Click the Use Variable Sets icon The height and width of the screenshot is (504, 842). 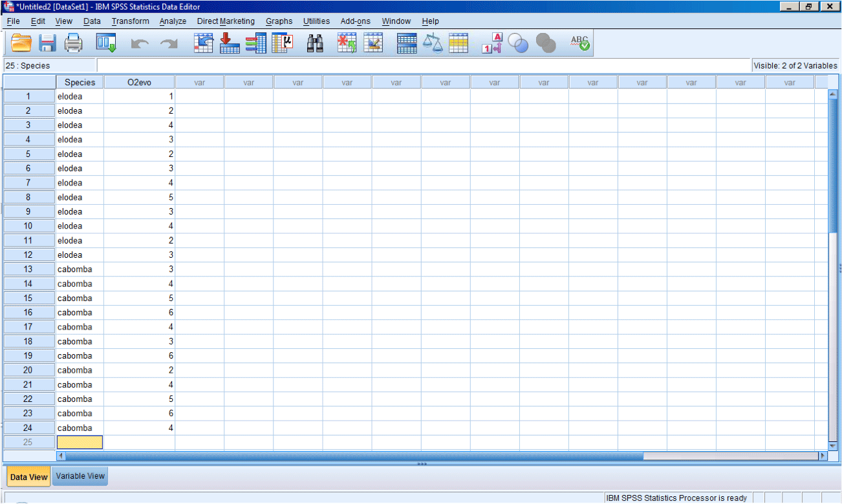pyautogui.click(x=518, y=43)
